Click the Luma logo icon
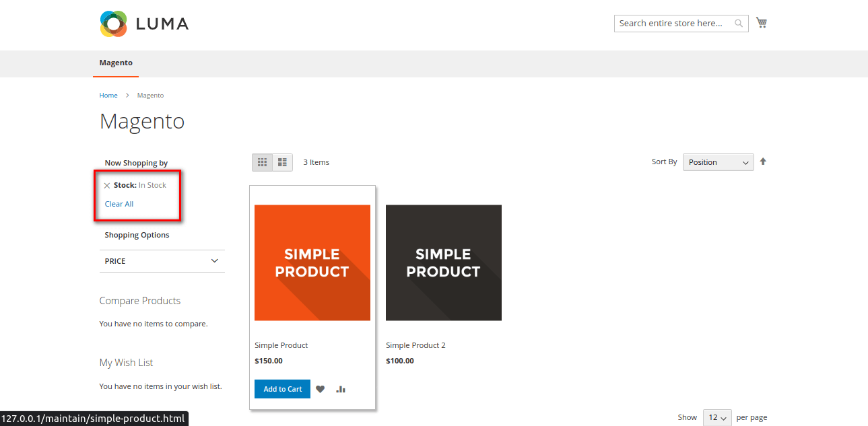 click(x=114, y=24)
